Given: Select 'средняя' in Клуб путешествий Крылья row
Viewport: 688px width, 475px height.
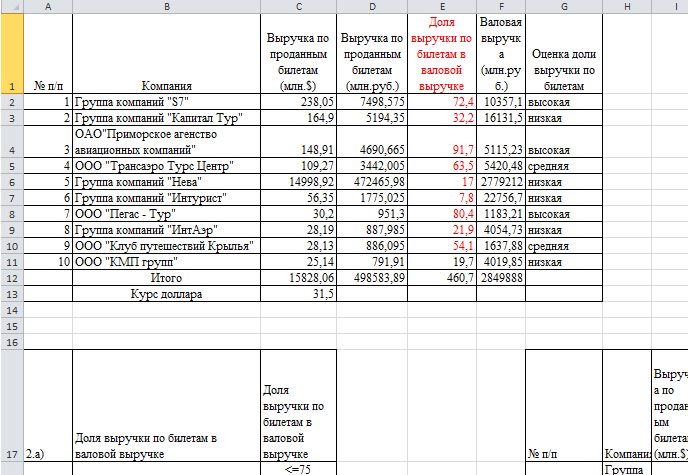Looking at the screenshot, I should tap(564, 246).
